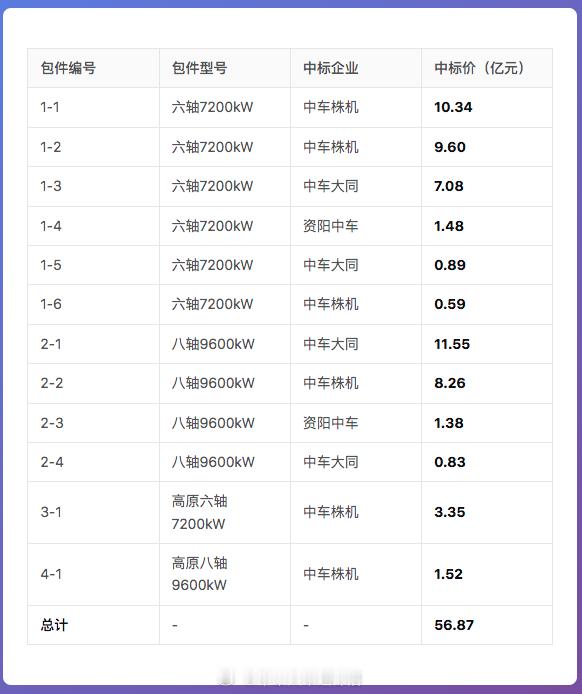
Task: Click the 包件型号 column header
Action: point(225,68)
